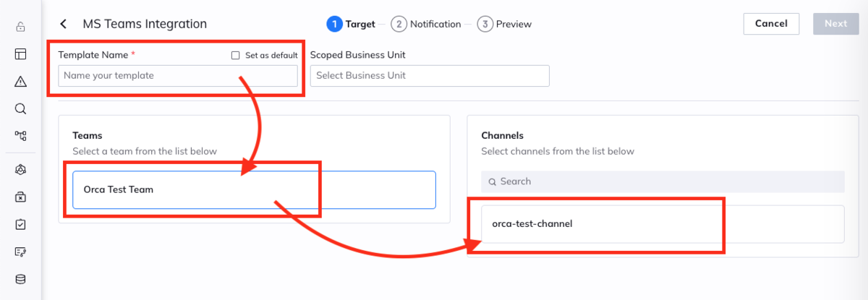The image size is (868, 300).
Task: Click the Cancel button
Action: coord(771,24)
